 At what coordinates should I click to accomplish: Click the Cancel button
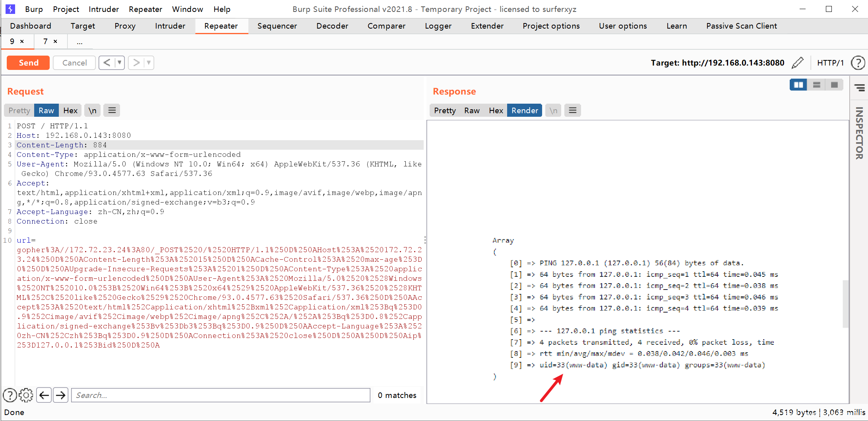click(x=74, y=63)
